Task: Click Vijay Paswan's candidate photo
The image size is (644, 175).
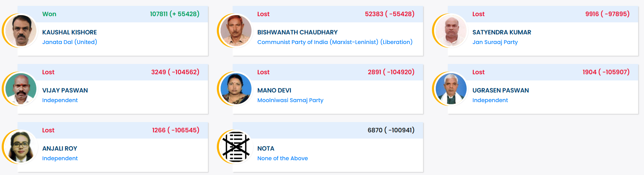Action: 21,89
